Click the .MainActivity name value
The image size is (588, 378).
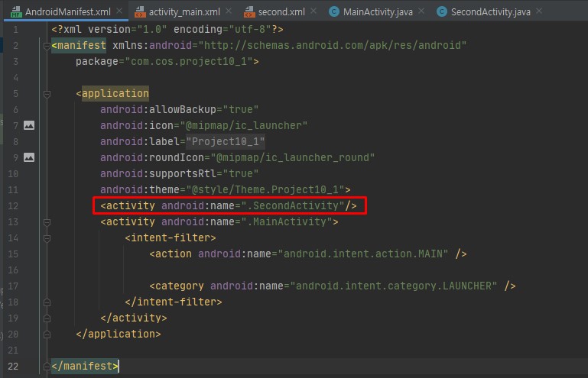[287, 221]
